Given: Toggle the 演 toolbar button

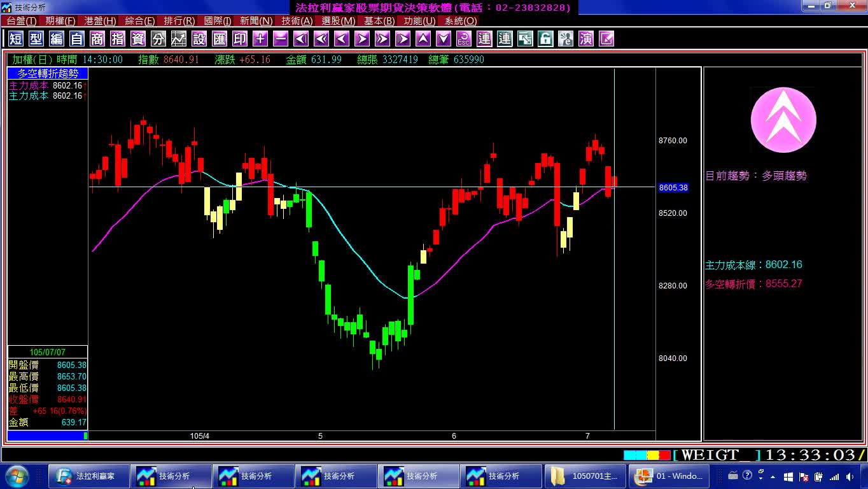Looking at the screenshot, I should (586, 39).
